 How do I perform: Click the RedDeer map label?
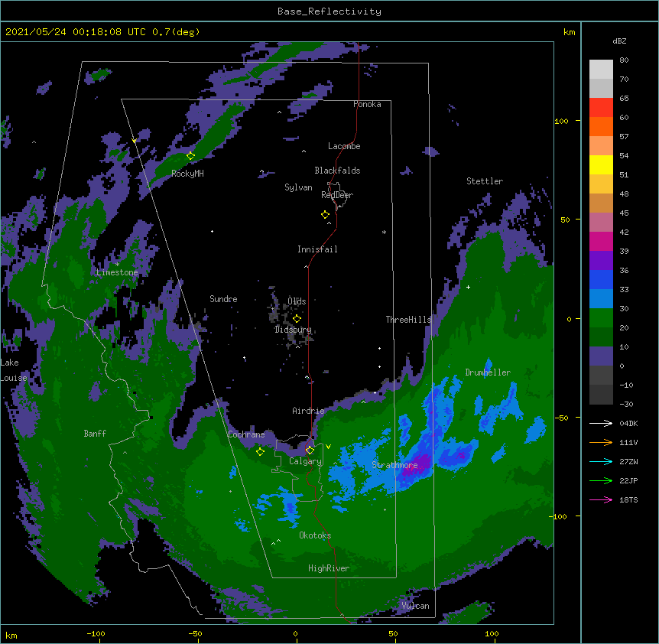coord(337,195)
